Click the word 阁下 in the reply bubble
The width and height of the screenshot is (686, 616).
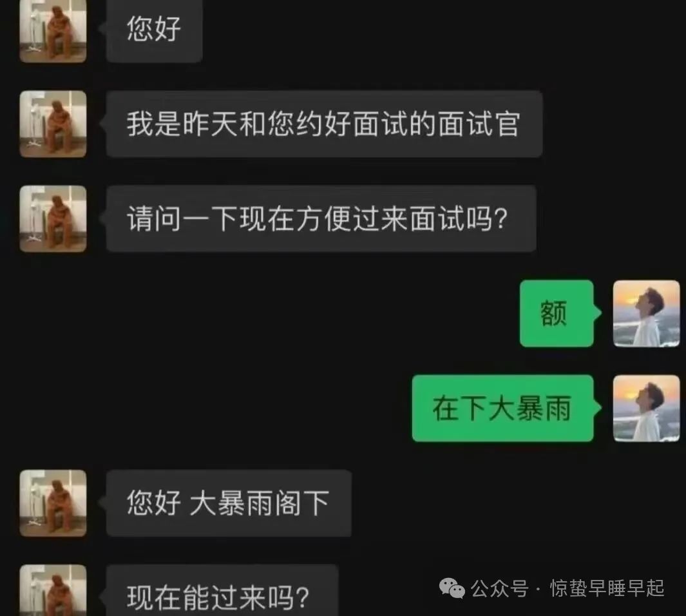pyautogui.click(x=302, y=503)
